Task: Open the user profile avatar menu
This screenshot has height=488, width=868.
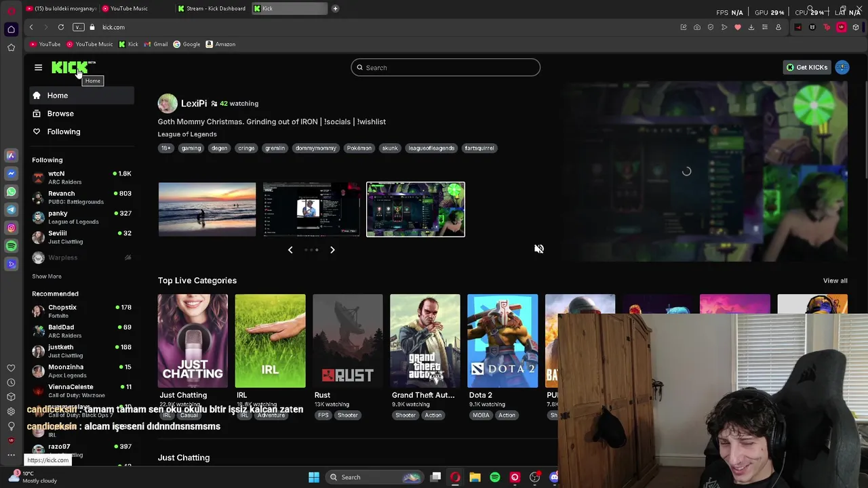Action: tap(842, 67)
